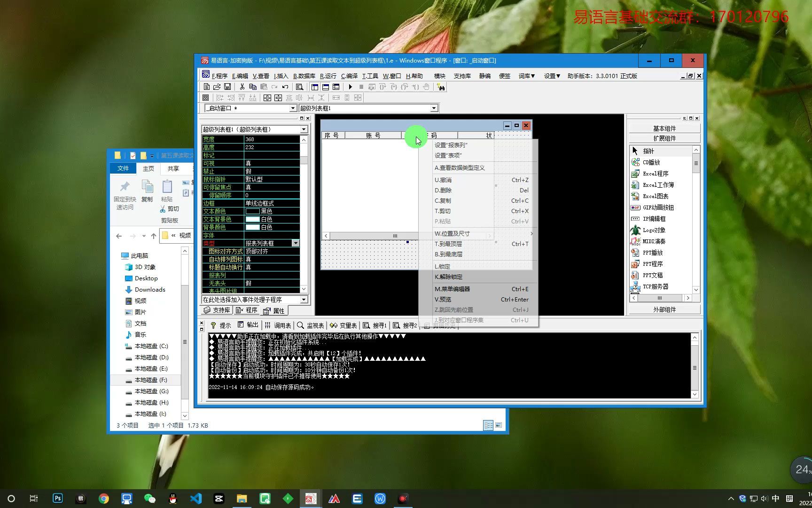This screenshot has height=508, width=812.
Task: Select the GIF动画按钮 component
Action: (x=658, y=207)
